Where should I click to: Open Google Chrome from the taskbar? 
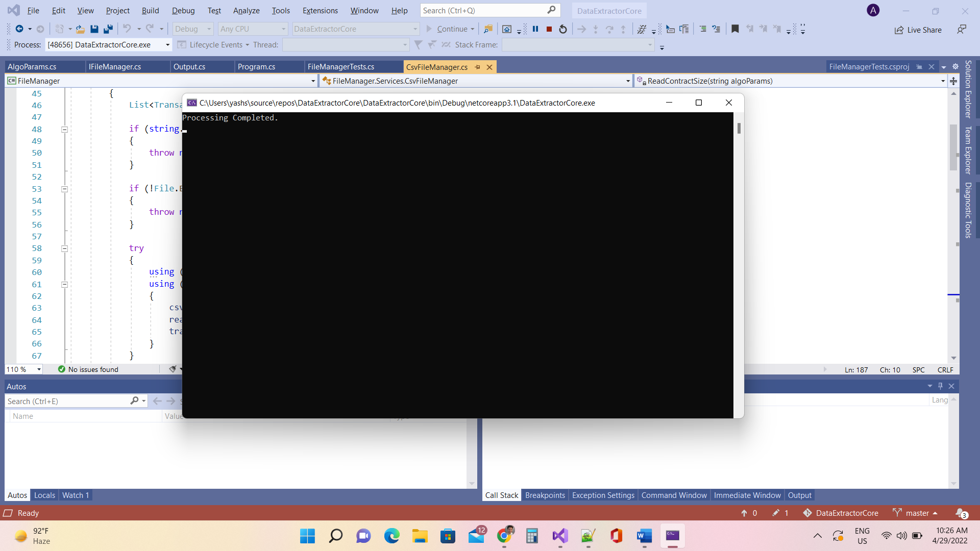504,536
